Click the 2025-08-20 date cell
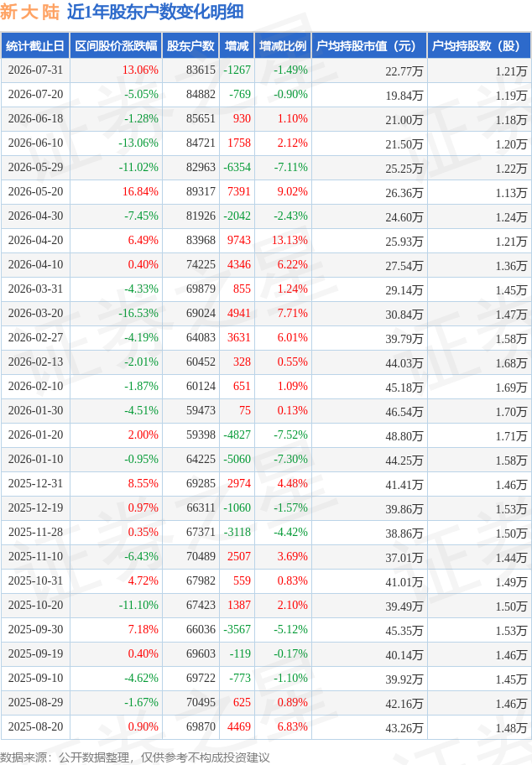532x765 pixels. (35, 727)
